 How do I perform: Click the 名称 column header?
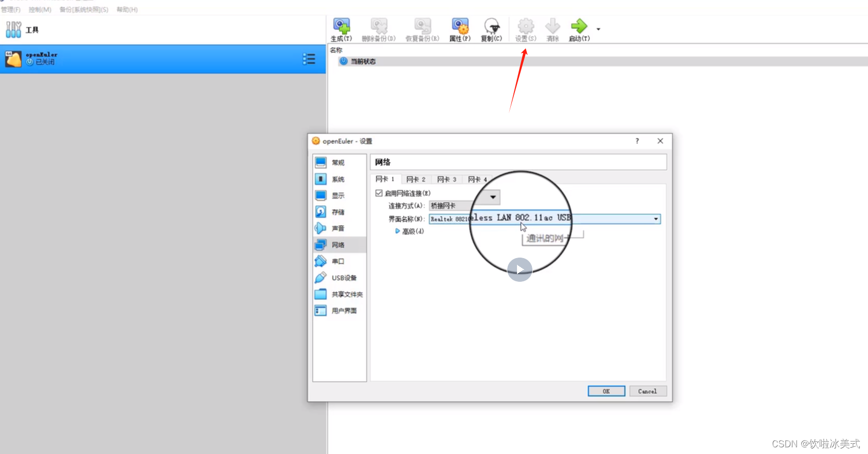336,50
